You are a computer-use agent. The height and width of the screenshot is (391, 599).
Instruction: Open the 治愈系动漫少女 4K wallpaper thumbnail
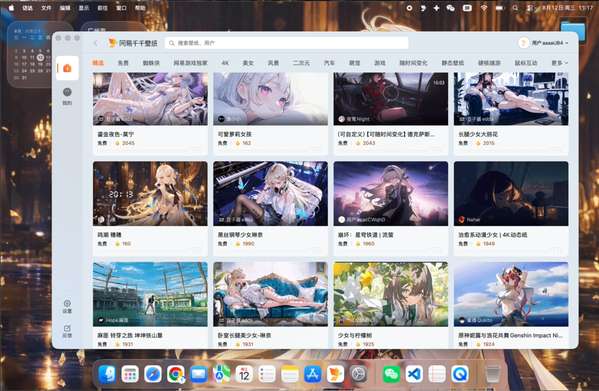(x=511, y=194)
